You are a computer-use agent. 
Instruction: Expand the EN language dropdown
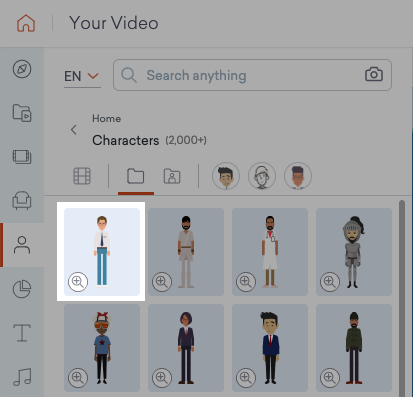[82, 76]
